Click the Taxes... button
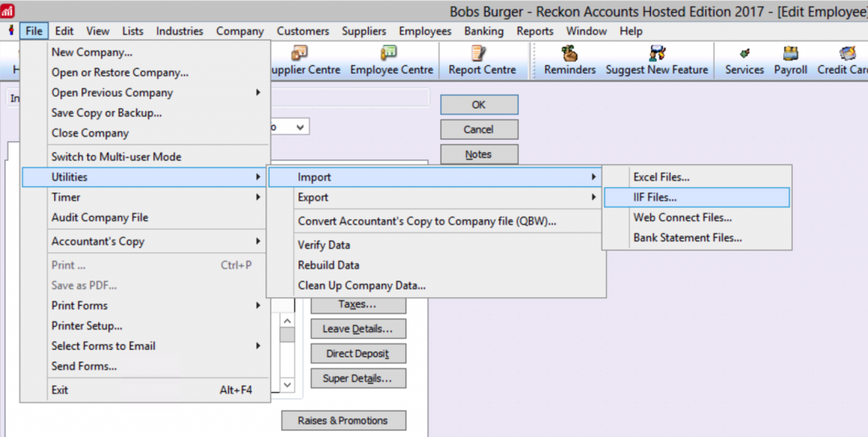The image size is (868, 437). [359, 304]
